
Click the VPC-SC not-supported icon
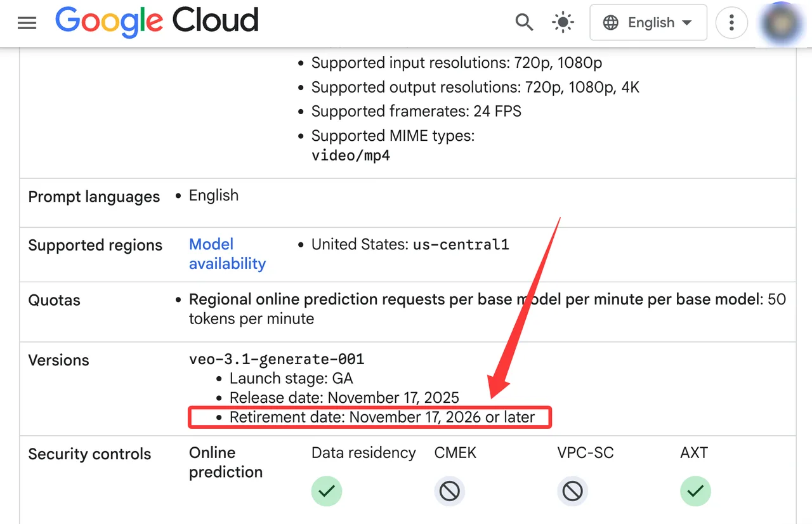point(573,491)
